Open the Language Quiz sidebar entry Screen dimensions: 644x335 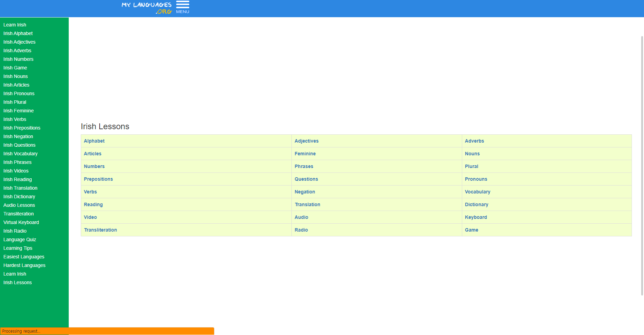pyautogui.click(x=20, y=239)
